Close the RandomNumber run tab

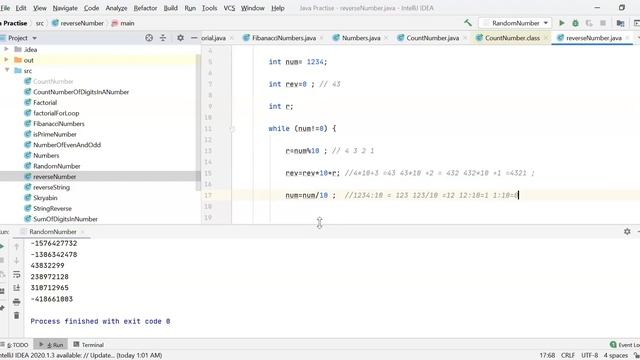pos(82,232)
